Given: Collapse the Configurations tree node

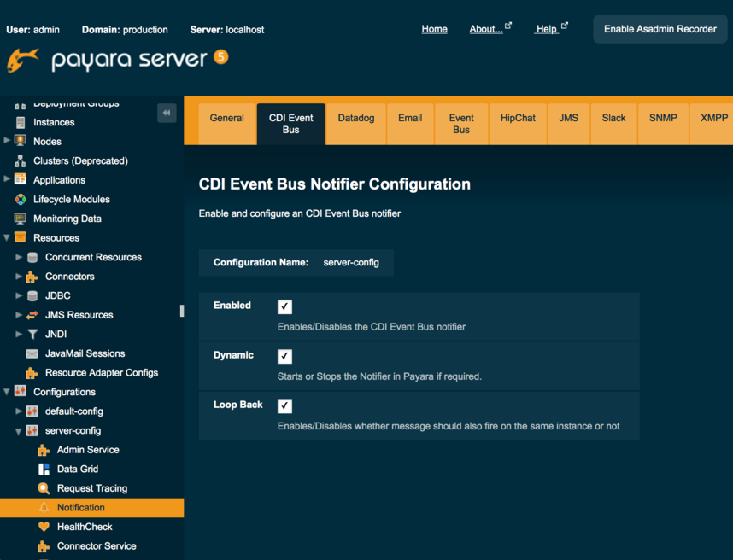Looking at the screenshot, I should point(7,392).
